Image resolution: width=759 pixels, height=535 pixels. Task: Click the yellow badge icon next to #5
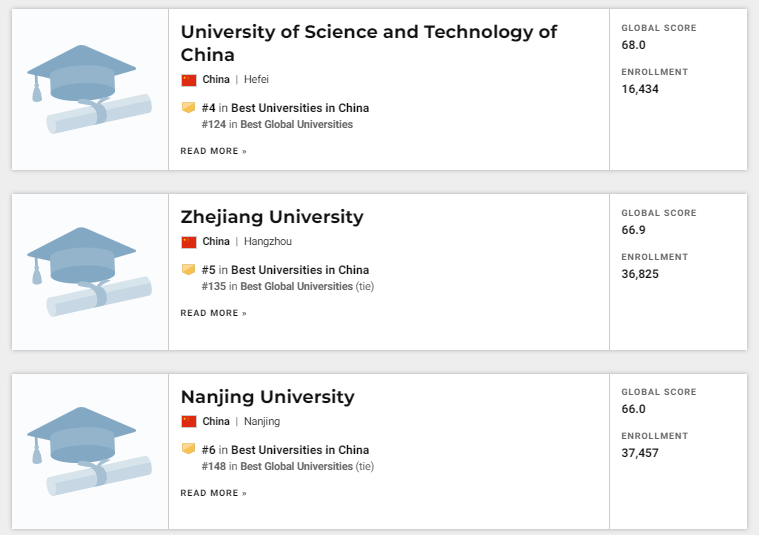point(188,270)
